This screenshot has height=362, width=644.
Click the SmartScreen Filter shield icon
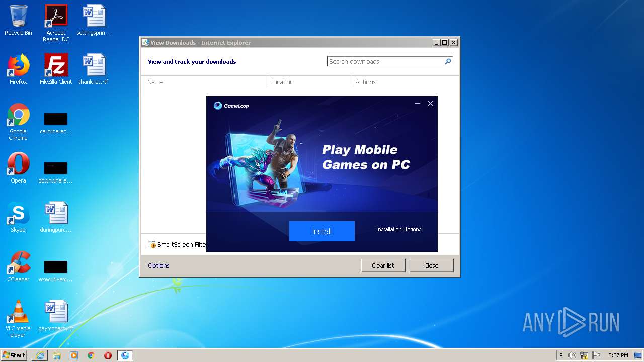[152, 245]
